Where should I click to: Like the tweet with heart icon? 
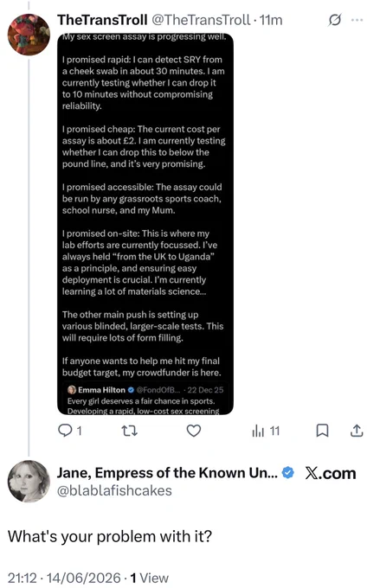click(x=194, y=431)
